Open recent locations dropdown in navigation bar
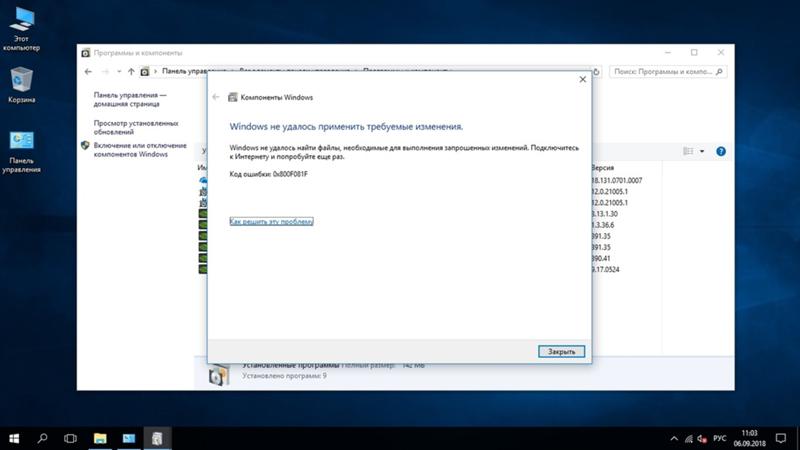The height and width of the screenshot is (450, 800). tap(119, 71)
